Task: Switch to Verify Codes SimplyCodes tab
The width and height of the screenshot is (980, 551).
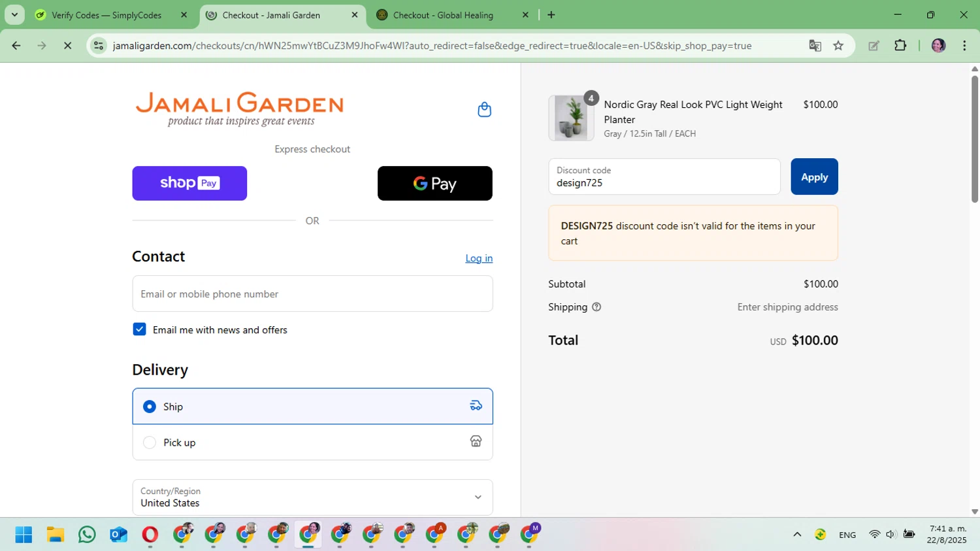Action: pyautogui.click(x=106, y=15)
